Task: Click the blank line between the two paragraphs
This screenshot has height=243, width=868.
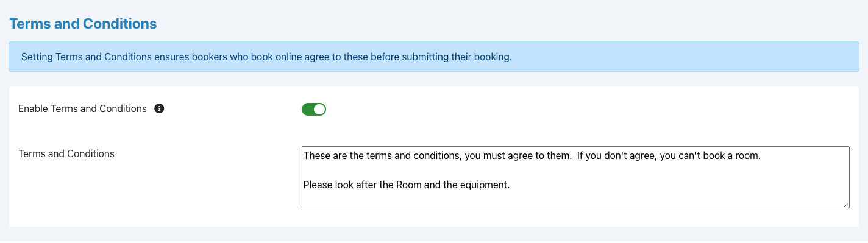Action: (575, 170)
